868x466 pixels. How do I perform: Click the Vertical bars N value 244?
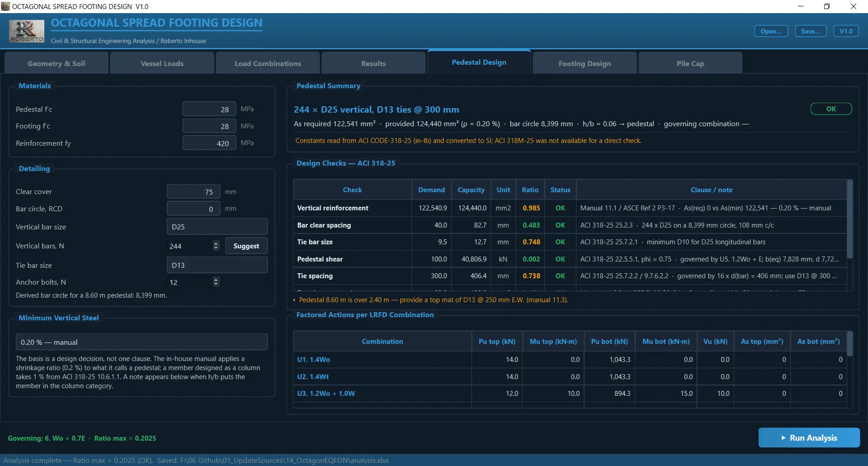coord(190,246)
